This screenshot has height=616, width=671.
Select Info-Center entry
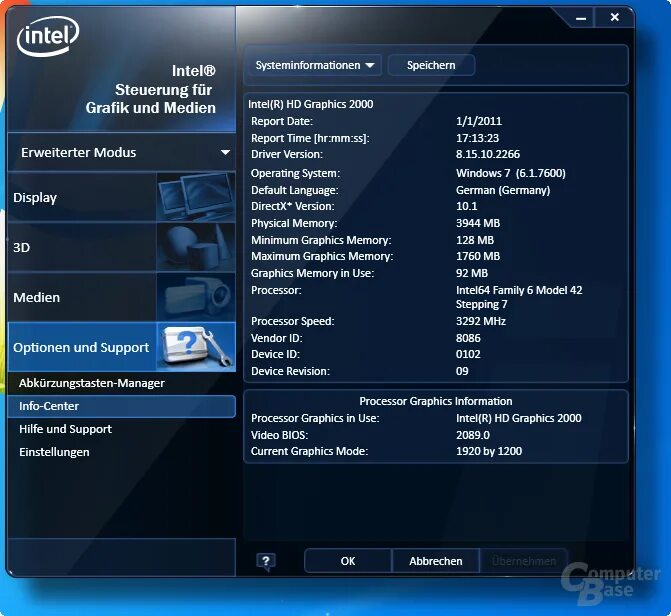coord(122,406)
